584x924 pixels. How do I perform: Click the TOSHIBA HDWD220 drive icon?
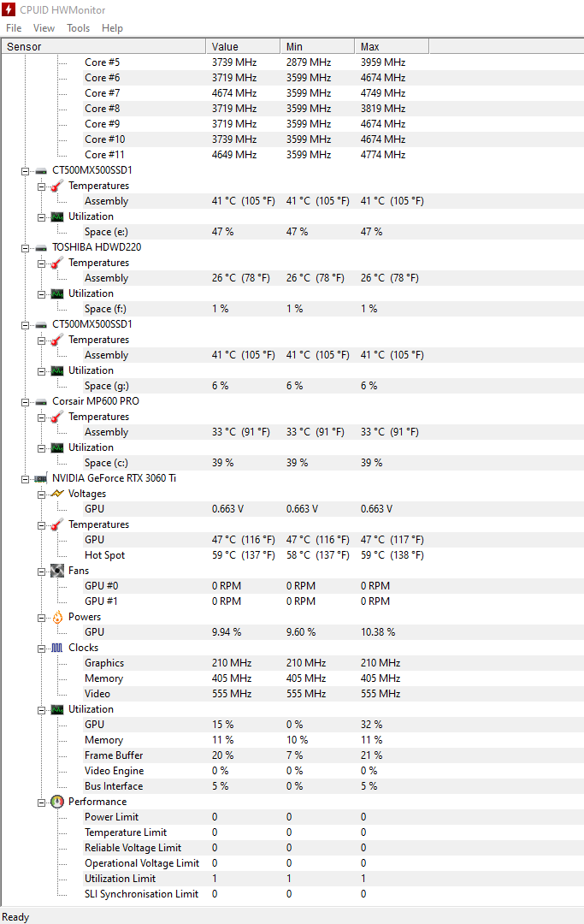click(41, 248)
